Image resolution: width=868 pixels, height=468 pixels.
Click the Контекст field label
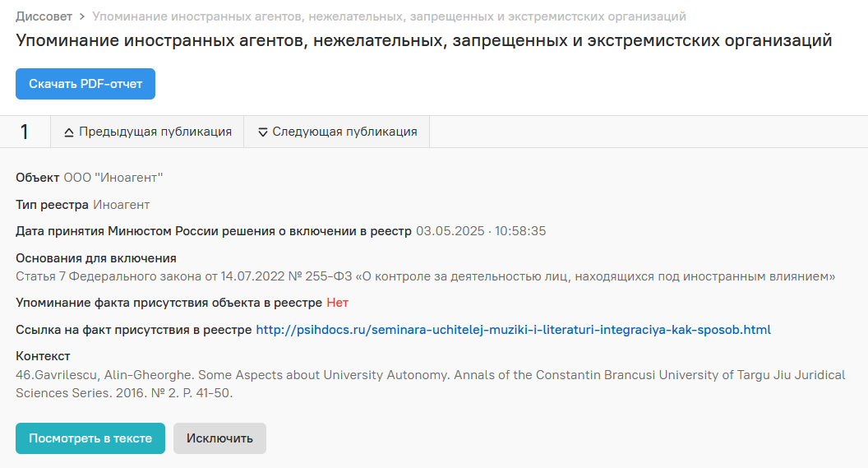click(43, 356)
